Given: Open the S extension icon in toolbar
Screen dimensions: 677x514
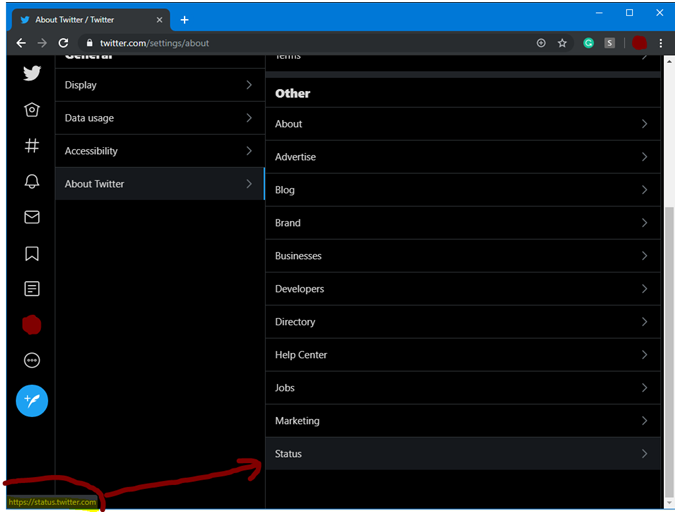Looking at the screenshot, I should coord(609,43).
